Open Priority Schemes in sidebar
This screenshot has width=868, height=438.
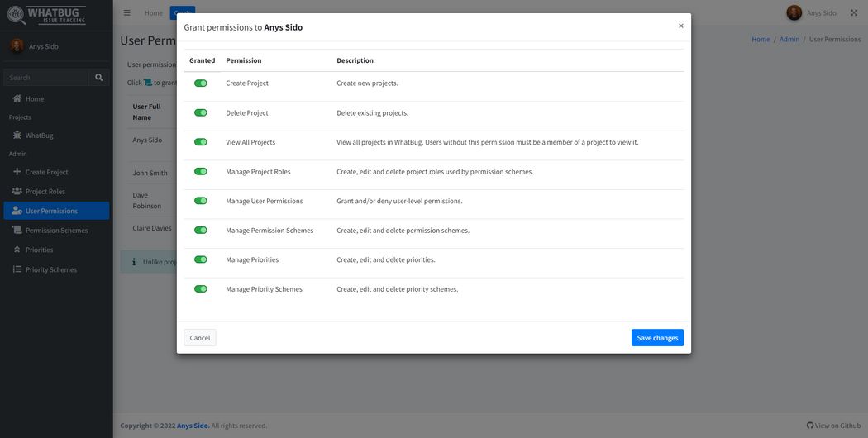[50, 269]
